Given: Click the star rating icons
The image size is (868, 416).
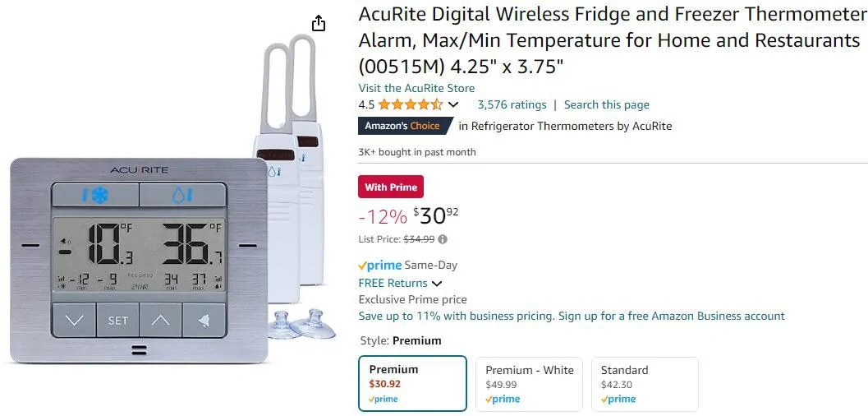Looking at the screenshot, I should click(410, 104).
